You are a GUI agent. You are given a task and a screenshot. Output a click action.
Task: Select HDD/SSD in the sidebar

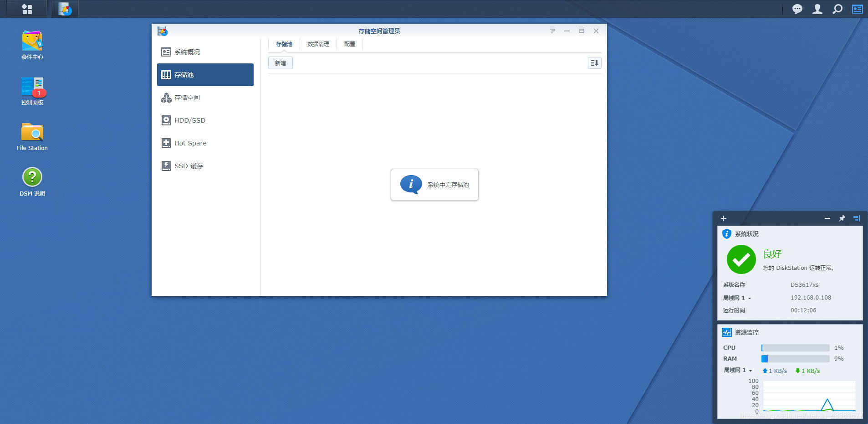[205, 120]
